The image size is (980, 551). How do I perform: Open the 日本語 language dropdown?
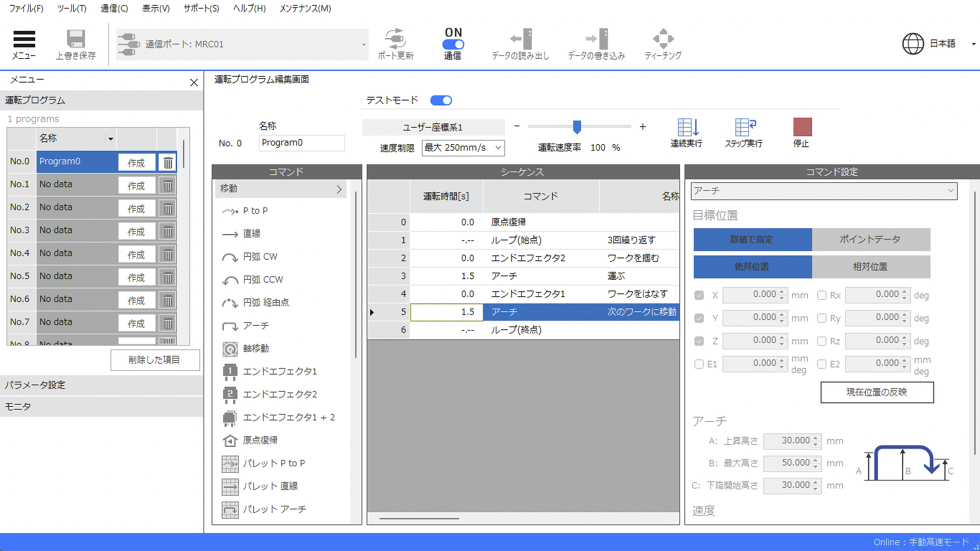pyautogui.click(x=974, y=44)
